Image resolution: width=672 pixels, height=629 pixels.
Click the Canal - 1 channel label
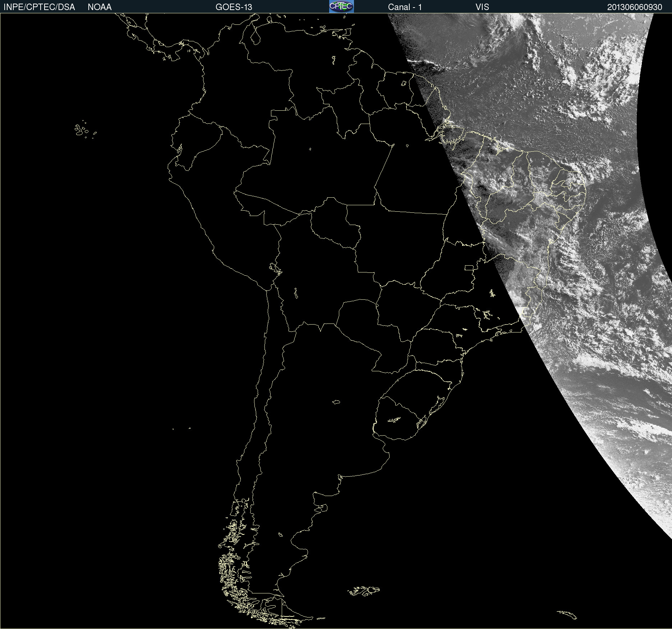click(405, 7)
